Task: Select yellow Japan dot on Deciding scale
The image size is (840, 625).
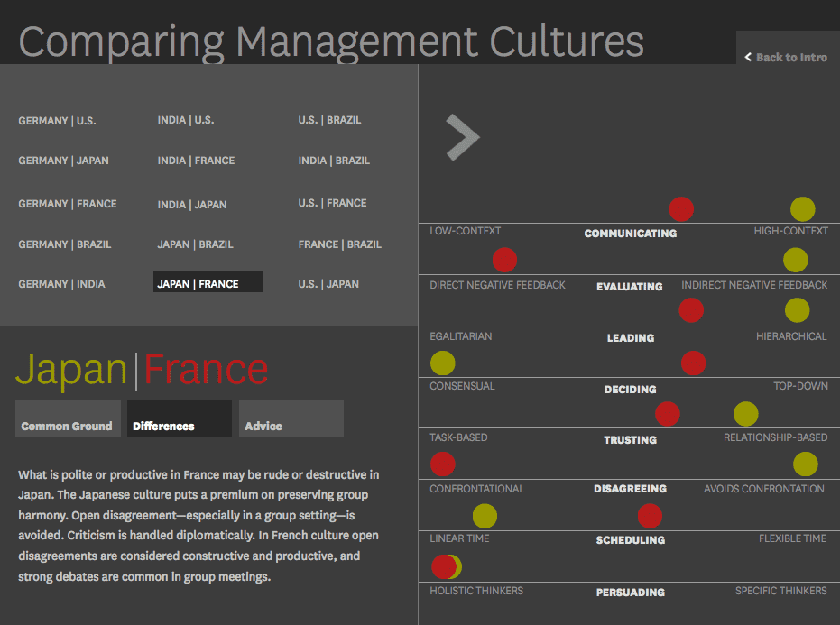Action: point(442,363)
